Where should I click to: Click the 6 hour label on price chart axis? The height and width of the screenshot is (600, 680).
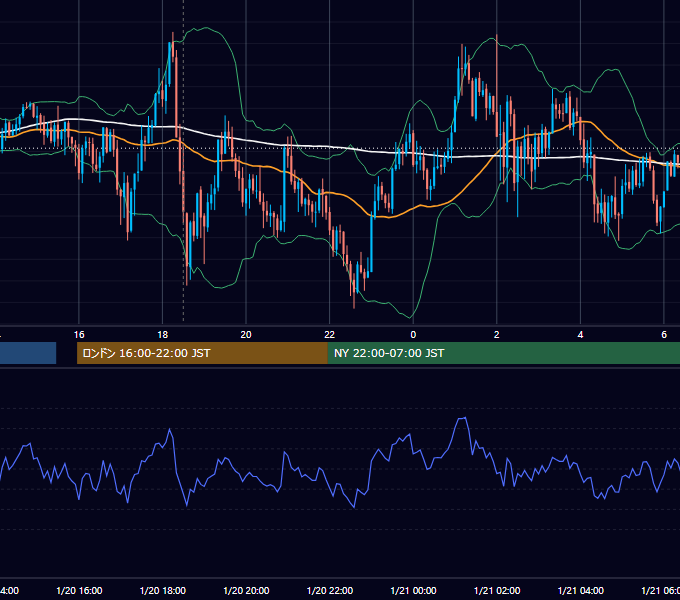coord(664,335)
